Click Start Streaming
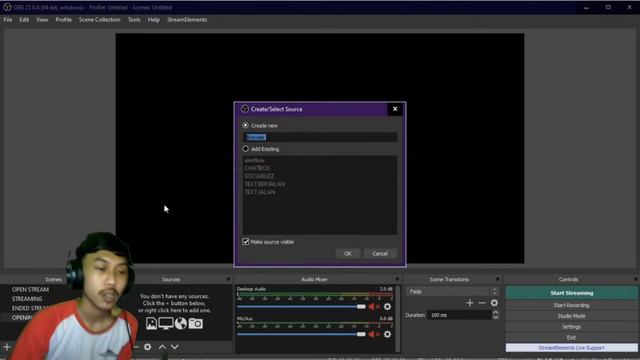This screenshot has width=640, height=360. [x=571, y=293]
